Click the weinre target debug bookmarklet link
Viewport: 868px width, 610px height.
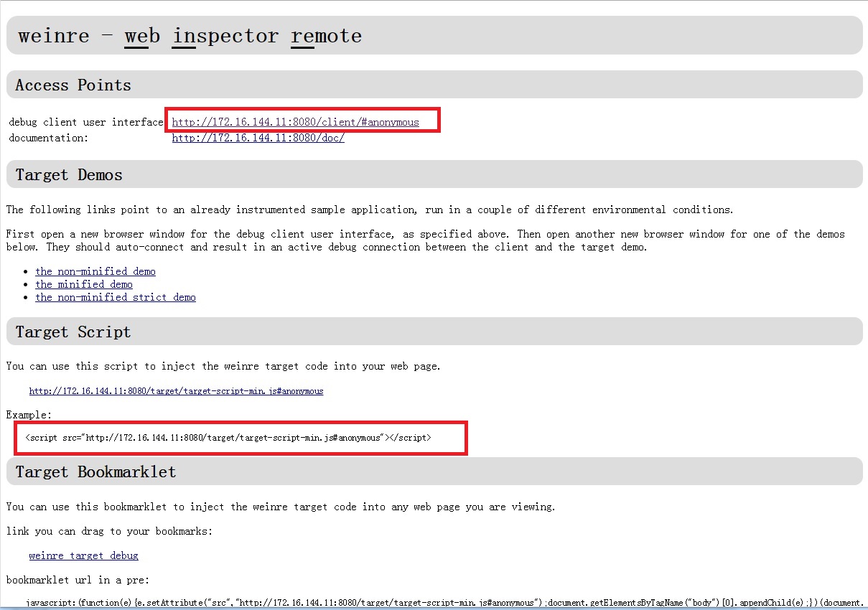click(83, 555)
